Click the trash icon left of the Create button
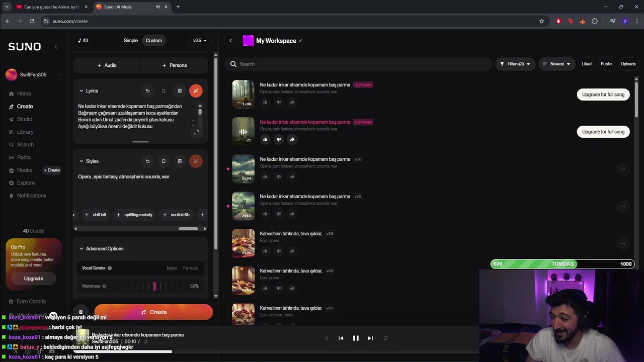Screen dimensions: 644x362 80,312
